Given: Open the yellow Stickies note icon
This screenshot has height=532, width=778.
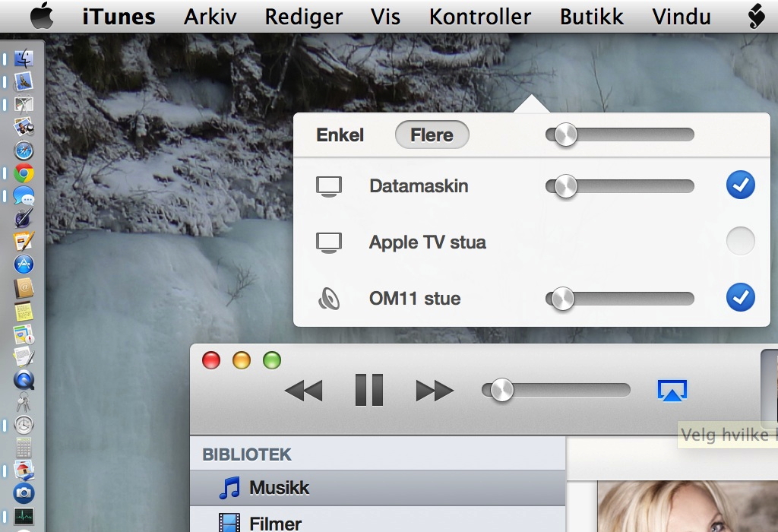Looking at the screenshot, I should click(x=24, y=311).
